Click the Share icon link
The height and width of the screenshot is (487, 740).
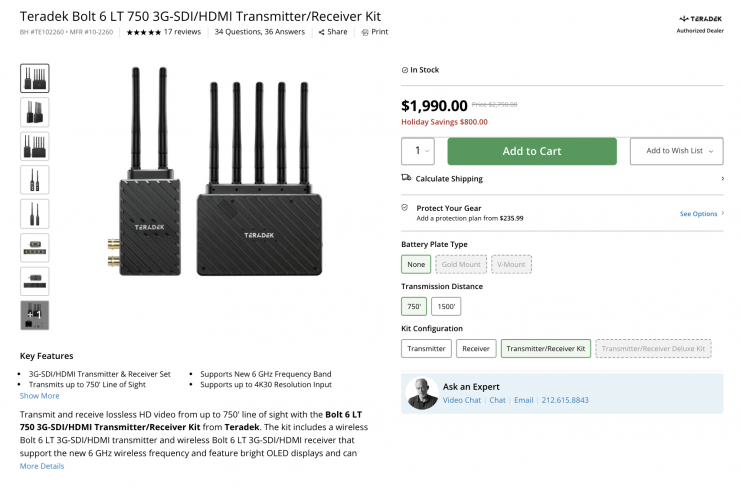tap(322, 32)
